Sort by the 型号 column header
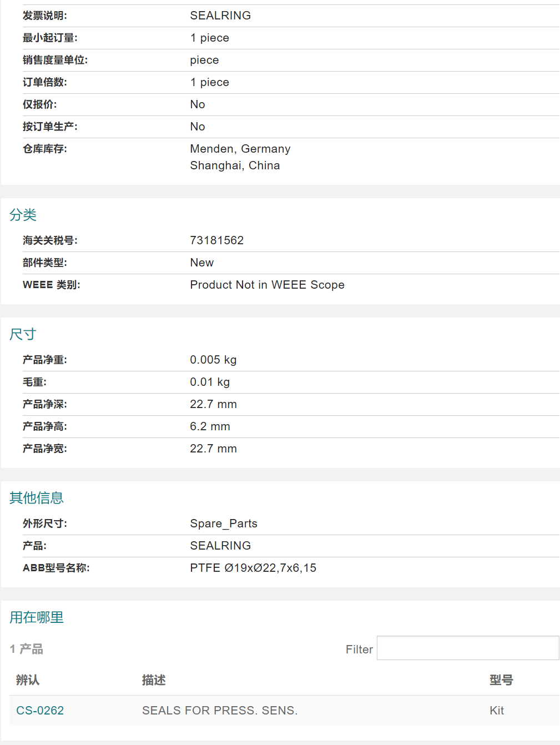560x745 pixels. pos(501,680)
